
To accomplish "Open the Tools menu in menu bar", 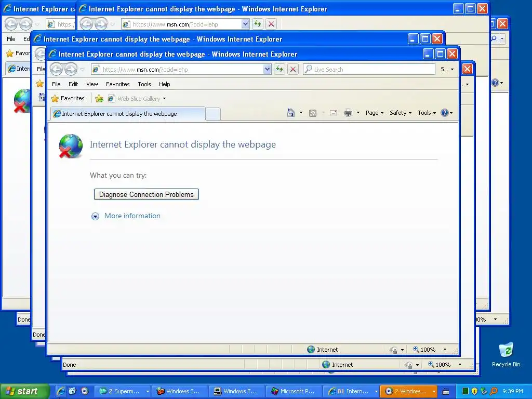I will (144, 84).
